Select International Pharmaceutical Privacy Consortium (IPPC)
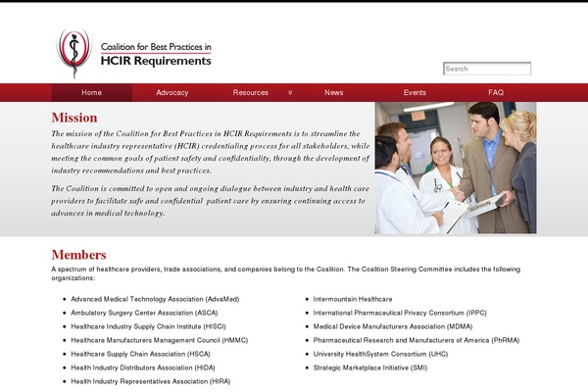Image resolution: width=588 pixels, height=392 pixels. point(400,313)
